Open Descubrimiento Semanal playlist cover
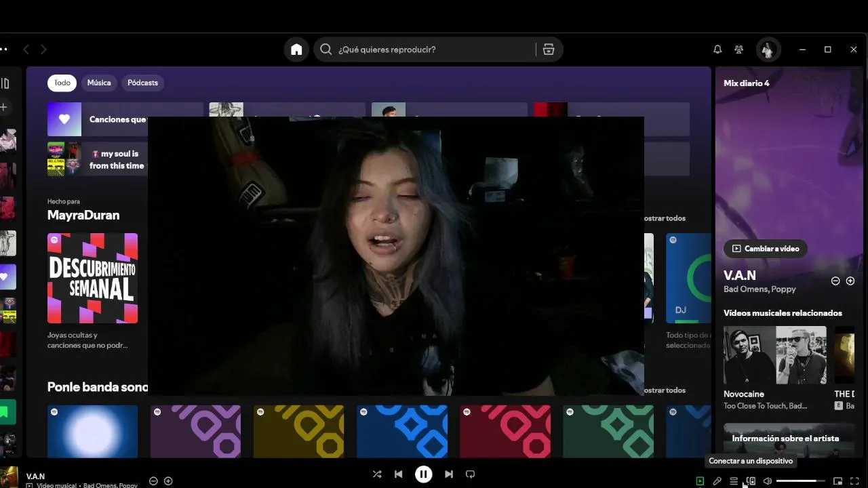The height and width of the screenshot is (488, 868). pos(92,278)
